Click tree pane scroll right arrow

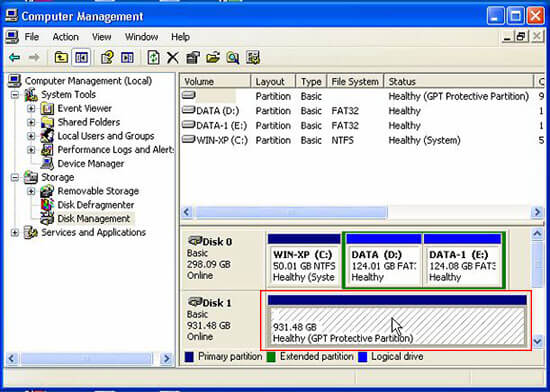[x=167, y=359]
